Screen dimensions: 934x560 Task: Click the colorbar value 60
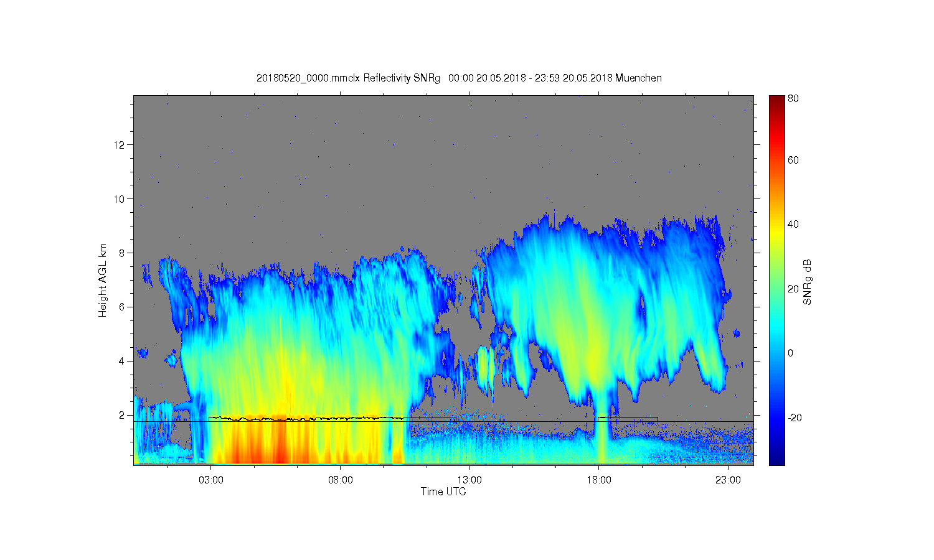pyautogui.click(x=793, y=161)
